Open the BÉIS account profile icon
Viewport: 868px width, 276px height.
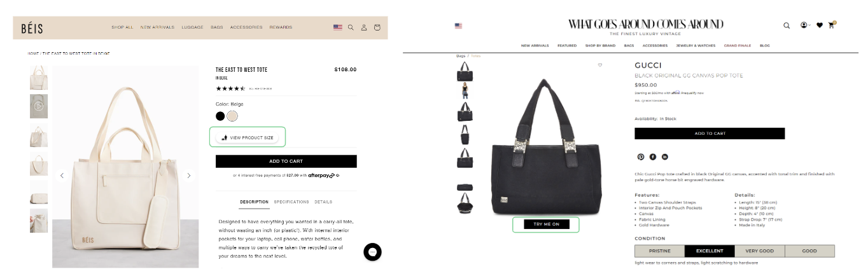point(364,27)
